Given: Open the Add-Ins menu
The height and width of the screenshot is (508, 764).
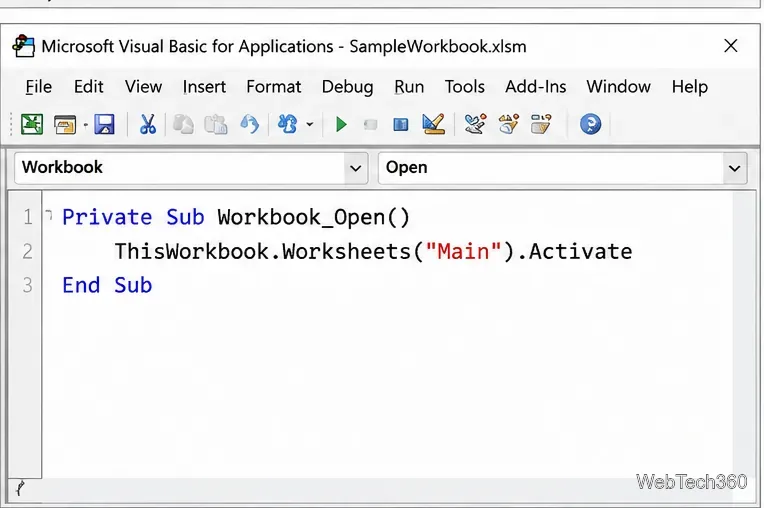Looking at the screenshot, I should point(535,87).
